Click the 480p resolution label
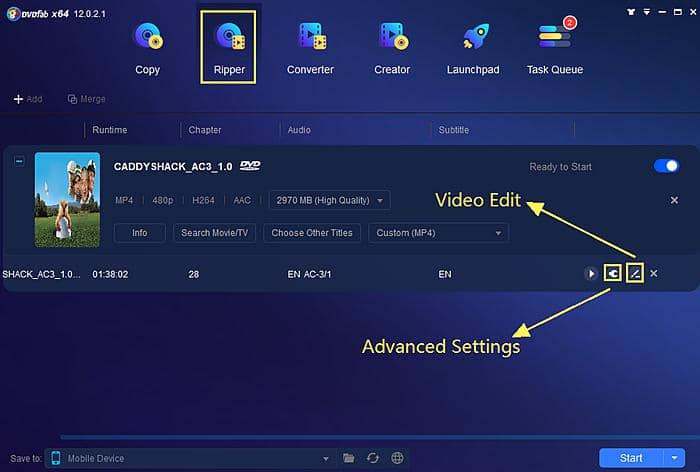Screen dimensions: 700x472 pos(162,200)
